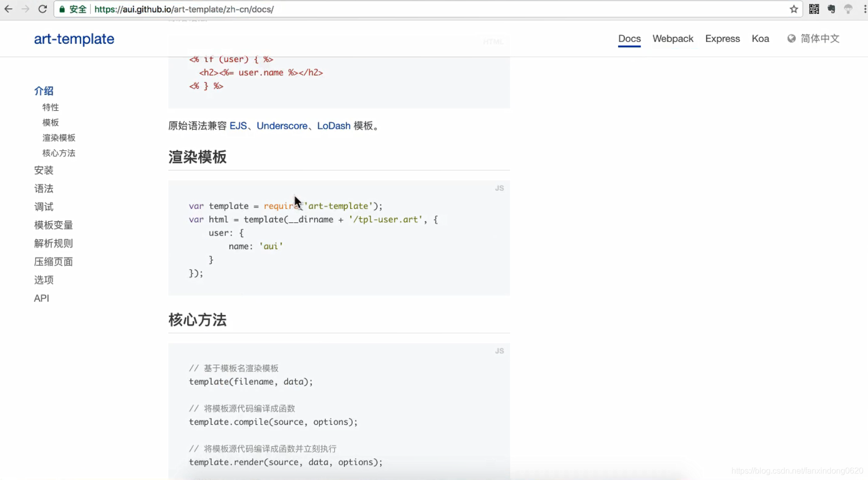Open the QR code extension icon
This screenshot has width=868, height=480.
click(814, 9)
